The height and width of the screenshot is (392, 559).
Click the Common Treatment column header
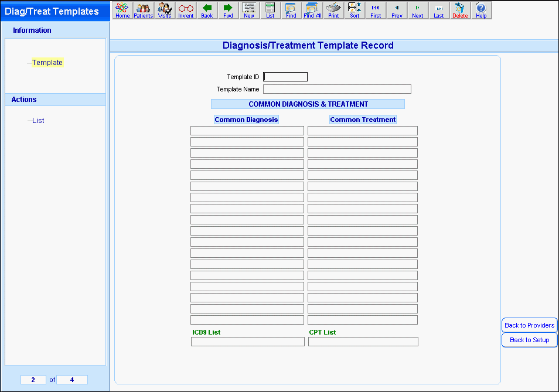point(363,120)
